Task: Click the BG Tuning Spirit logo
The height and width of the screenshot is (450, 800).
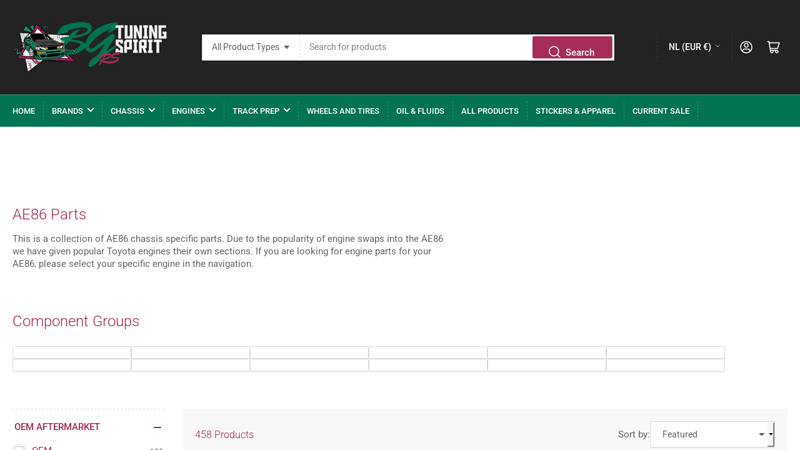Action: 91,46
